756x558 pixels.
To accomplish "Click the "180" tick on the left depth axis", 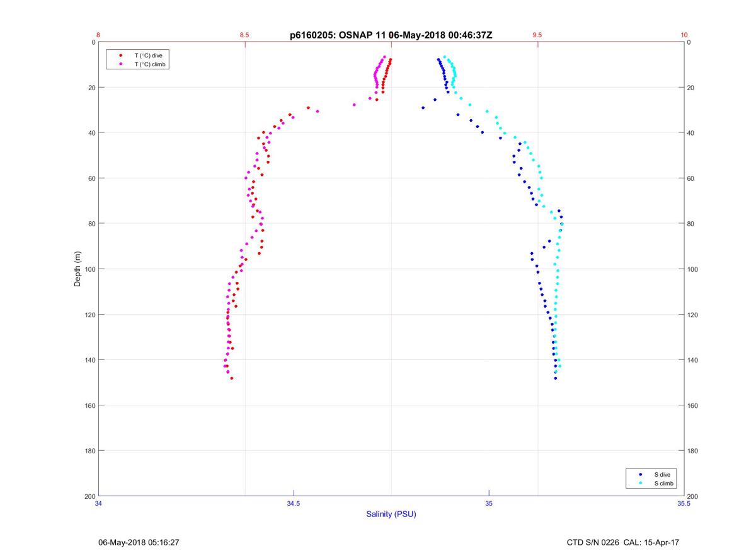I will click(x=90, y=451).
